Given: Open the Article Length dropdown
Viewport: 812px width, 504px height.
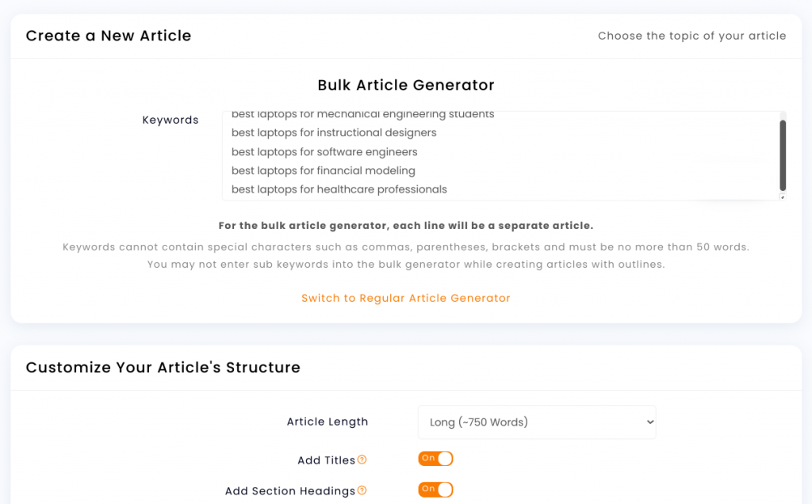Looking at the screenshot, I should [x=537, y=422].
